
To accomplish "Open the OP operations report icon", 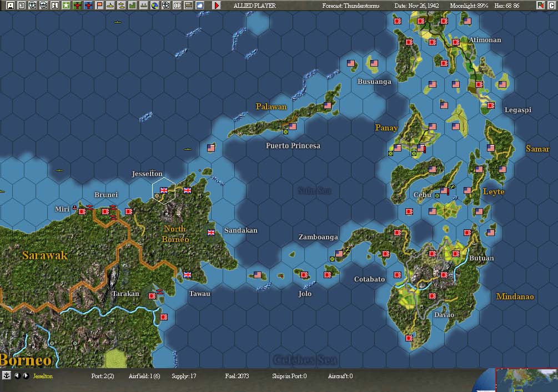I will point(177,6).
